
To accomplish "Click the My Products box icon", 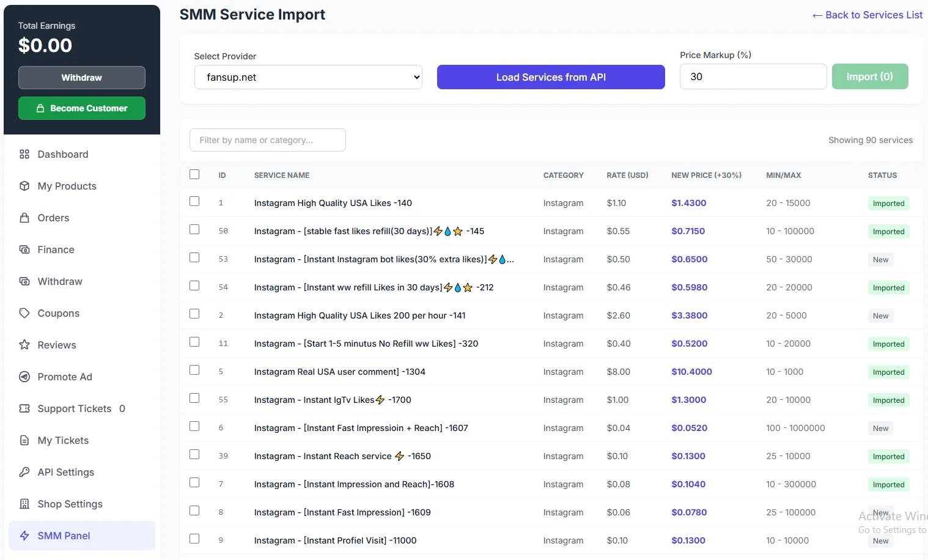I will tap(24, 186).
